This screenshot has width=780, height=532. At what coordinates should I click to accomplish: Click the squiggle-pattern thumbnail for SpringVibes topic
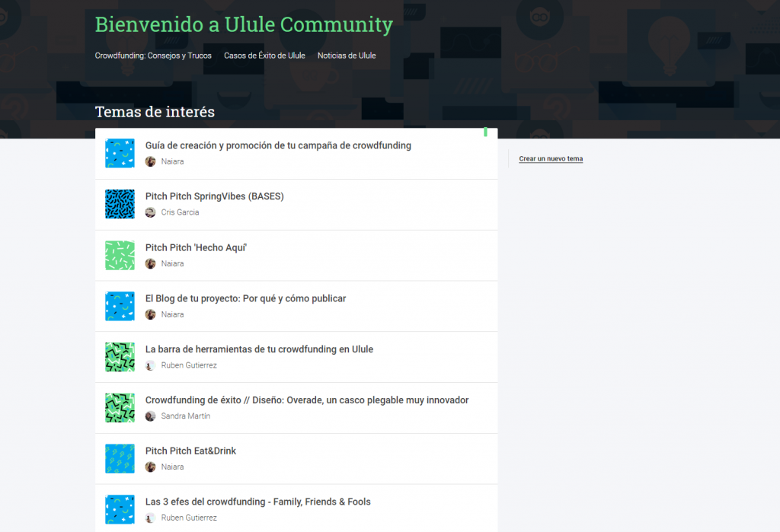pos(120,204)
